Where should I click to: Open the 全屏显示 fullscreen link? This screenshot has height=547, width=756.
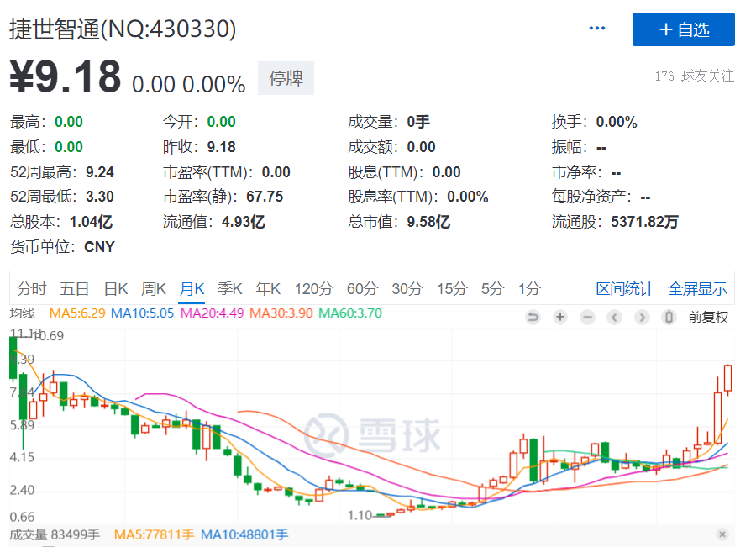tap(697, 289)
